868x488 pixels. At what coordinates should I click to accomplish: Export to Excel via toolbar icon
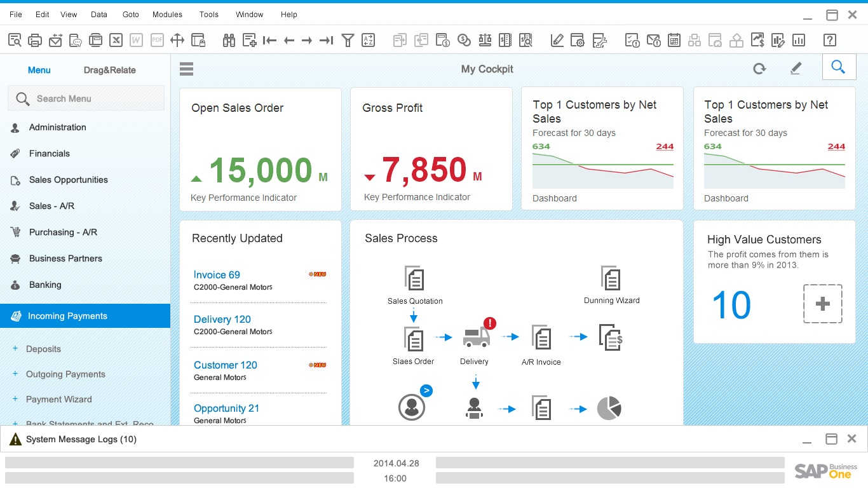(x=116, y=41)
